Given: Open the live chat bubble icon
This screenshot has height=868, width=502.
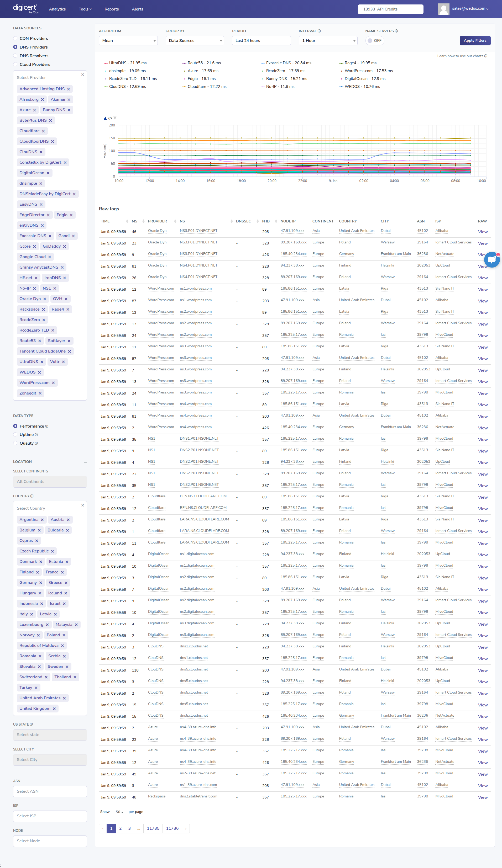Looking at the screenshot, I should point(492,260).
